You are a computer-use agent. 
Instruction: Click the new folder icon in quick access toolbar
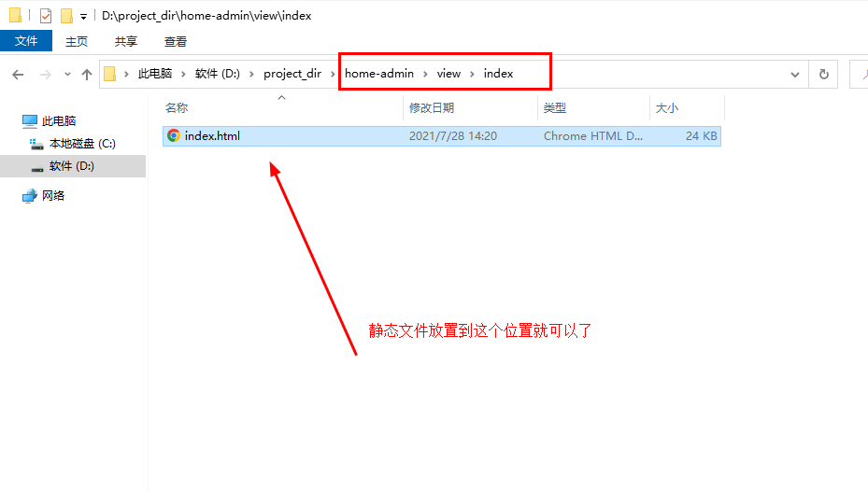[x=66, y=16]
